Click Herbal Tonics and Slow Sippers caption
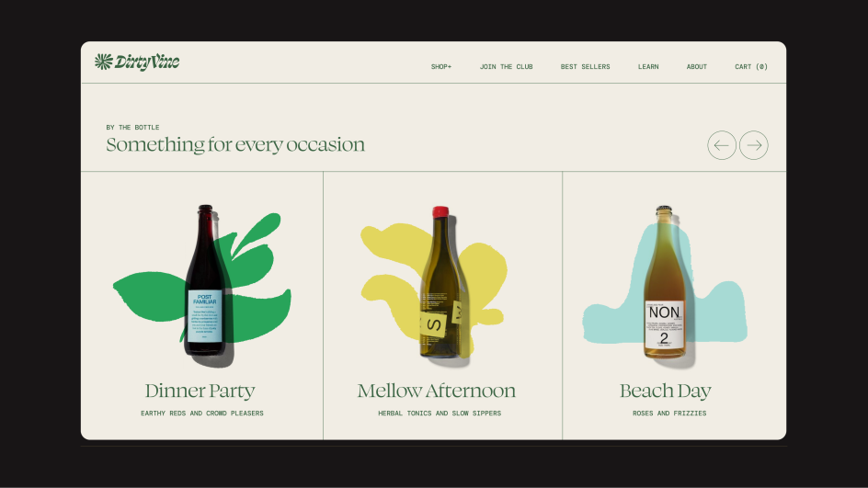 440,414
